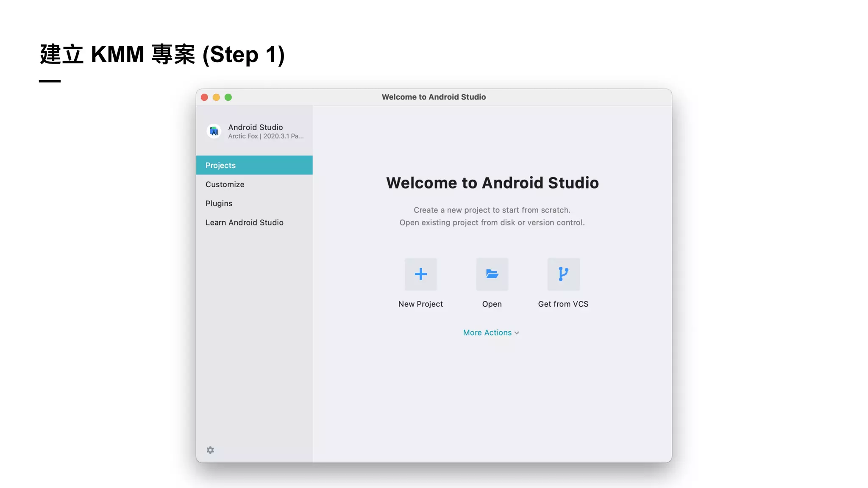
Task: Go to Learn Android Studio tab
Action: [254, 222]
